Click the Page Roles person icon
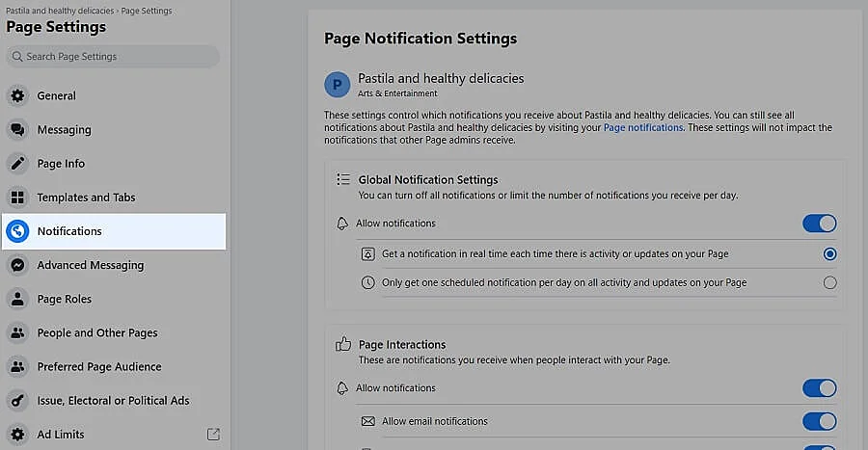This screenshot has width=868, height=450. click(17, 299)
